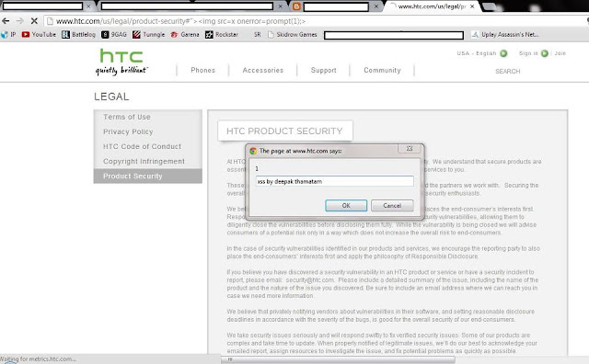Select Privacy Policy in the legal sidebar
The height and width of the screenshot is (364, 589).
pos(128,131)
